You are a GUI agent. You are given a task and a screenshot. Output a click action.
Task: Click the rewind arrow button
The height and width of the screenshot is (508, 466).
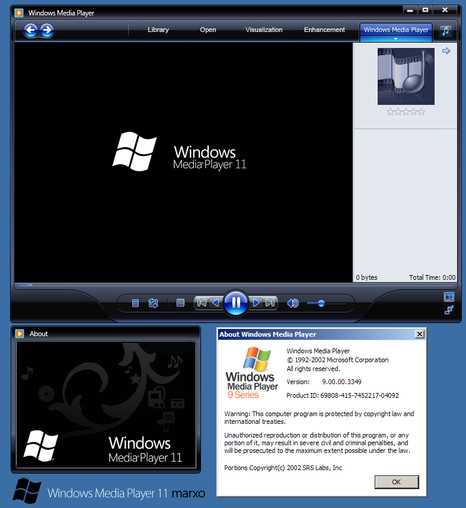[216, 303]
